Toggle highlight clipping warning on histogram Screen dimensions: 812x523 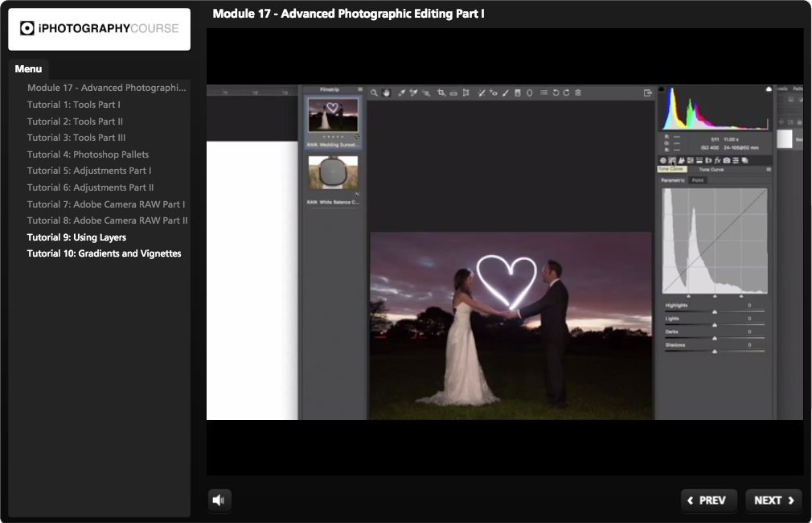pyautogui.click(x=769, y=89)
